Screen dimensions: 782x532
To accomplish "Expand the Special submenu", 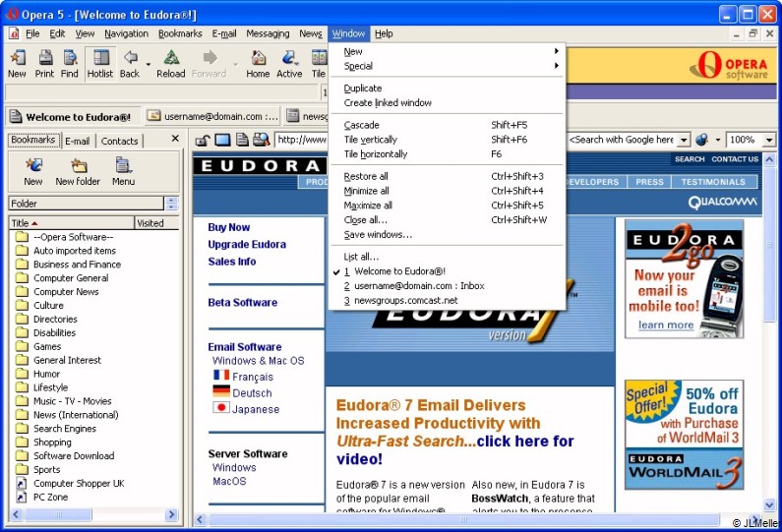I will (447, 66).
